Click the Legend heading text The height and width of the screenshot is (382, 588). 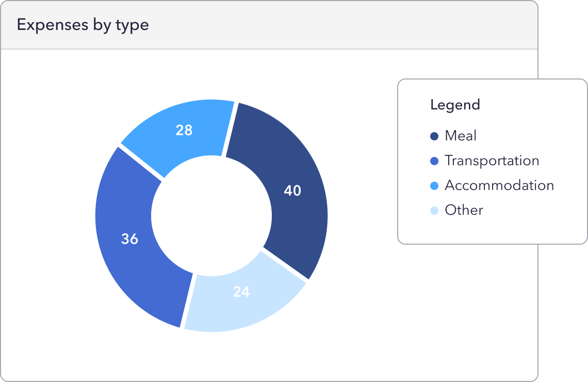pyautogui.click(x=455, y=105)
